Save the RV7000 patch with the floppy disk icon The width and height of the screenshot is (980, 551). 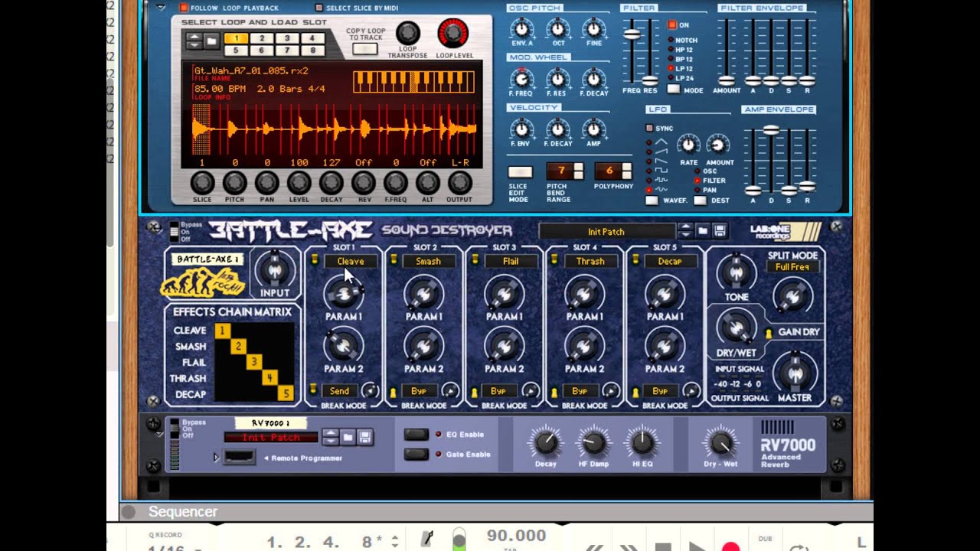point(365,437)
